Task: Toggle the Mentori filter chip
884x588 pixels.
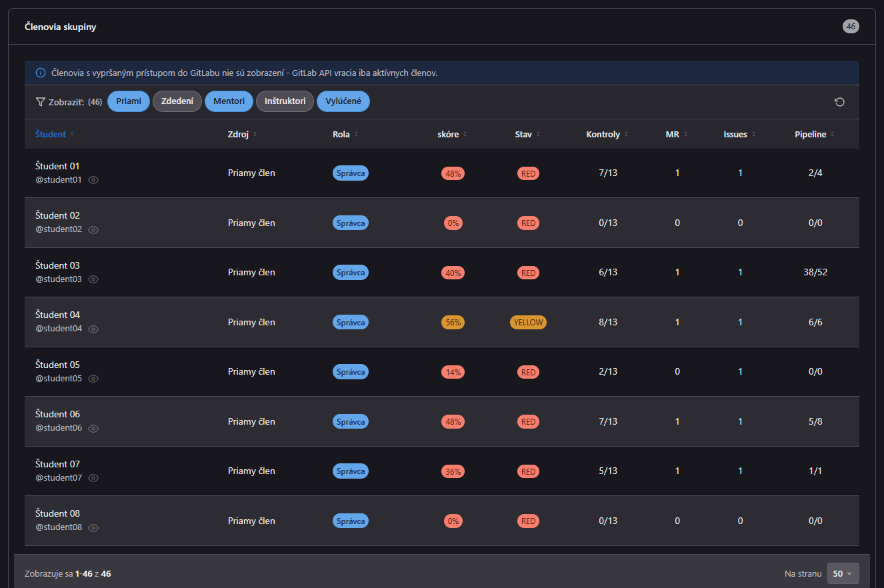Action: coord(229,101)
